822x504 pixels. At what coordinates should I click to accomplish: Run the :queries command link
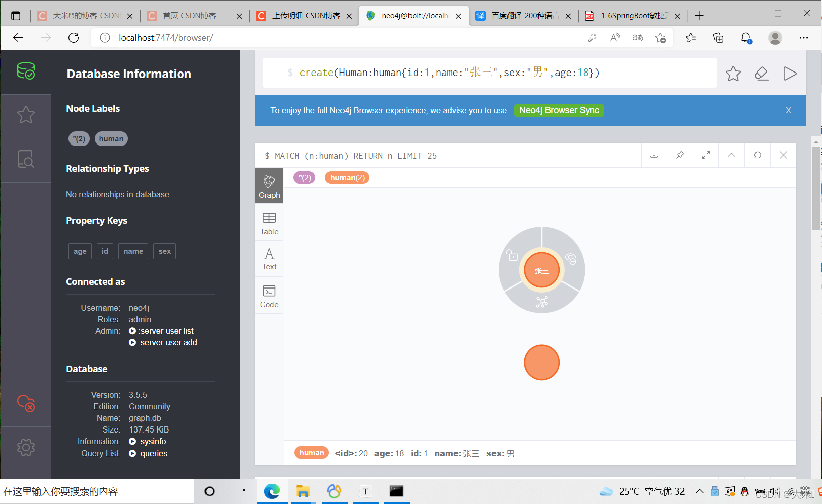(x=148, y=453)
